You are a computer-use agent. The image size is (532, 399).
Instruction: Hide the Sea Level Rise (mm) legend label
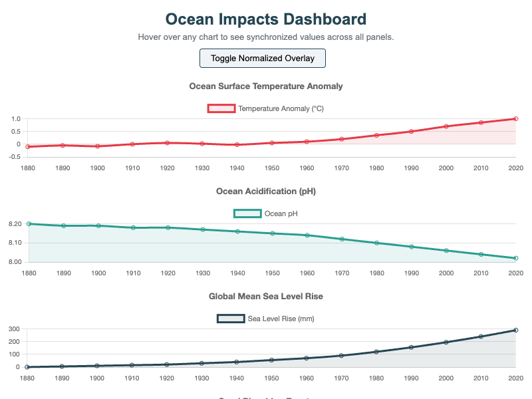(281, 319)
